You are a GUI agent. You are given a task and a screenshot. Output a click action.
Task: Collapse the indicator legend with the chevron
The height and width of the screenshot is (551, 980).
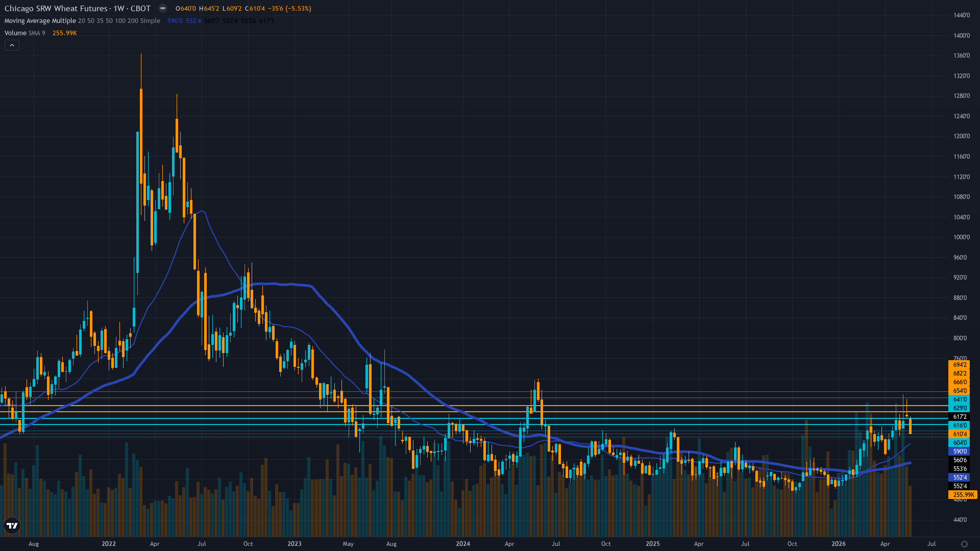point(12,45)
